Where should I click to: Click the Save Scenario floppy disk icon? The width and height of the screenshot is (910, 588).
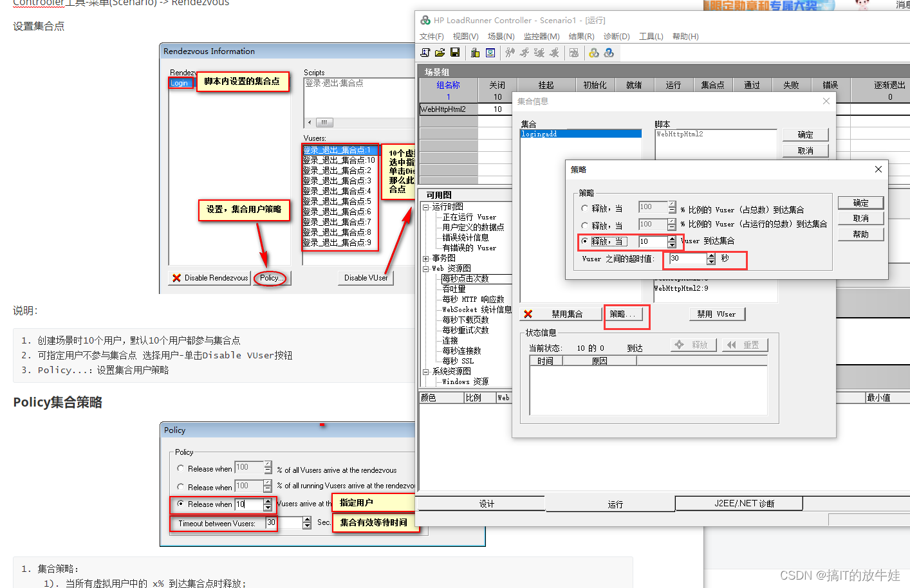[x=455, y=53]
